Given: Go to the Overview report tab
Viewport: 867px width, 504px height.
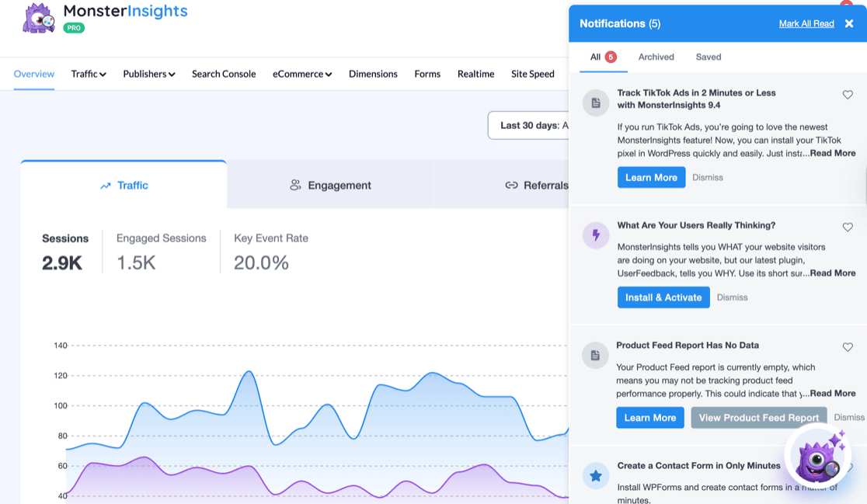Looking at the screenshot, I should click(x=33, y=74).
